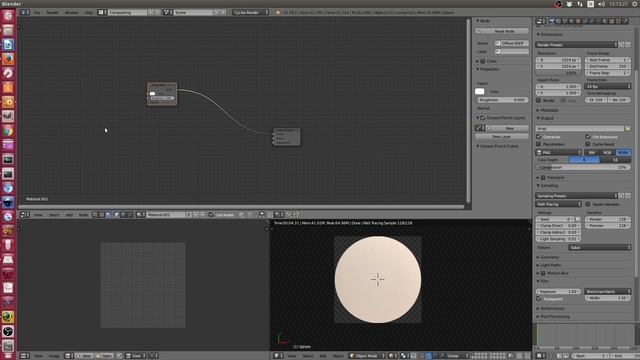640x360 pixels.
Task: Click the Material.001 name field in node editor header
Action: [166, 215]
